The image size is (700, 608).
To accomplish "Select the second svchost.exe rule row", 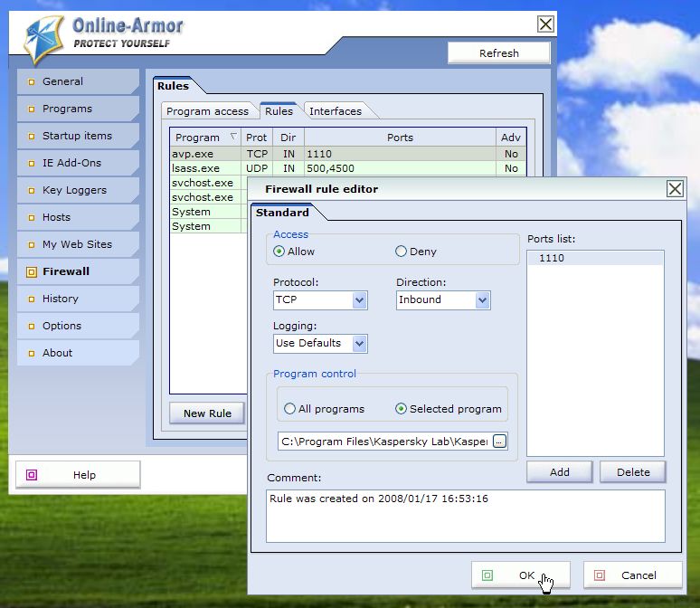I will click(x=209, y=197).
